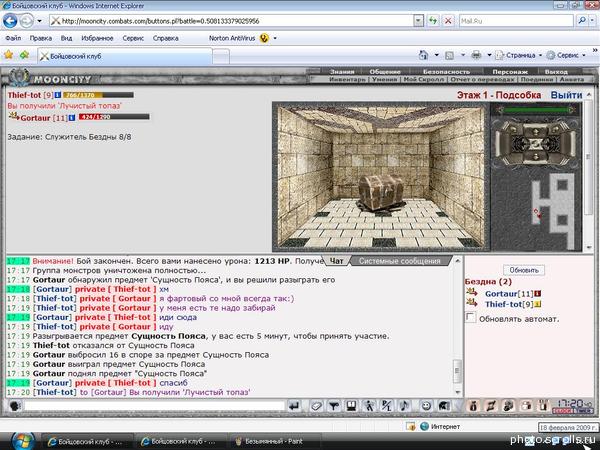Expand the toolbar overflow chevron
The image size is (600, 450).
[595, 51]
